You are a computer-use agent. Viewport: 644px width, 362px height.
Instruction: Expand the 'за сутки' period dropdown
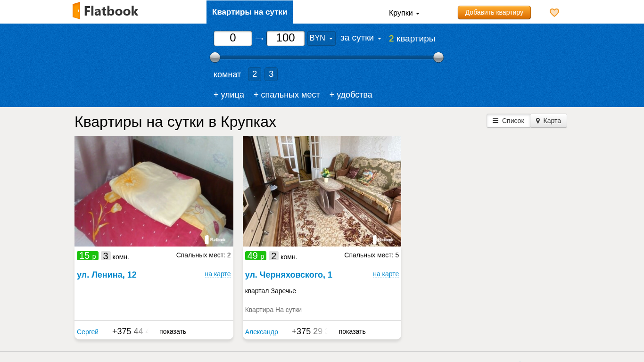[x=361, y=38]
